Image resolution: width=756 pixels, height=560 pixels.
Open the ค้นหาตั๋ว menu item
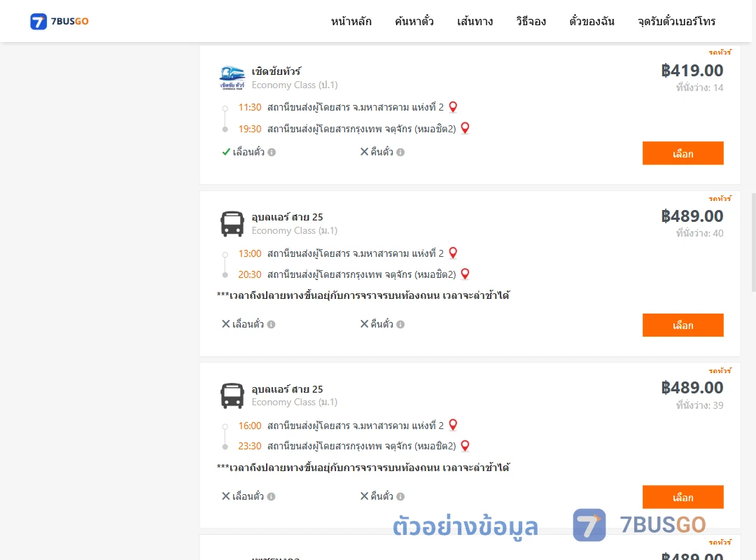click(x=414, y=21)
